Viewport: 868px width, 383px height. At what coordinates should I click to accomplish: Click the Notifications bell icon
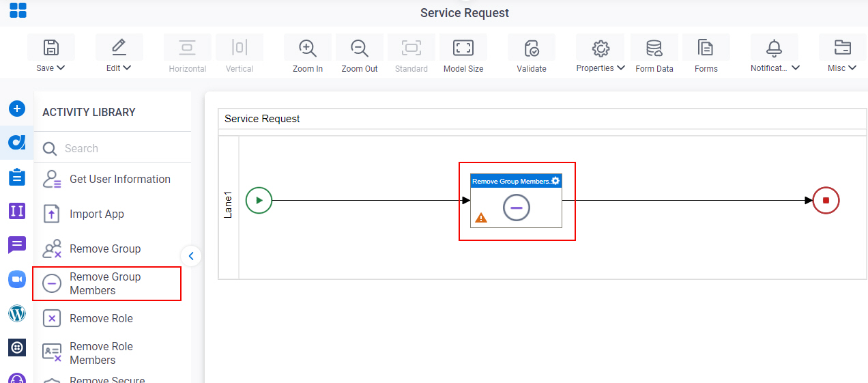coord(774,48)
